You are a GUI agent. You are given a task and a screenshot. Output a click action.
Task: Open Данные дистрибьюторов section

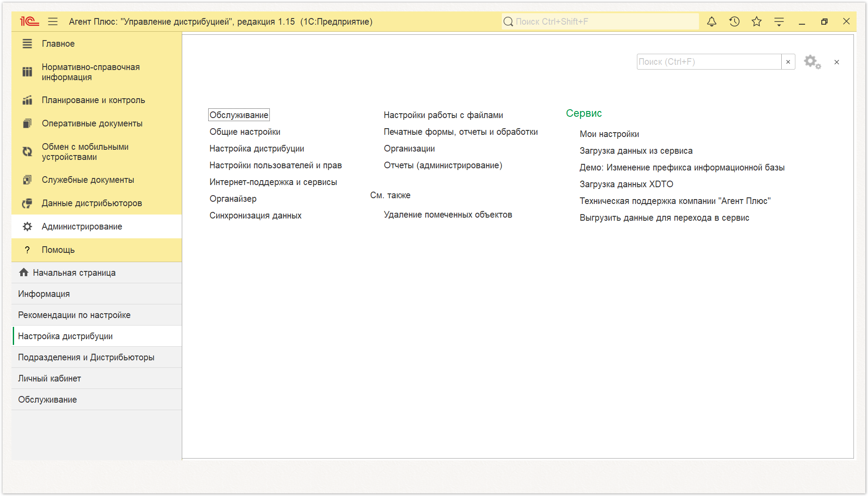[97, 203]
